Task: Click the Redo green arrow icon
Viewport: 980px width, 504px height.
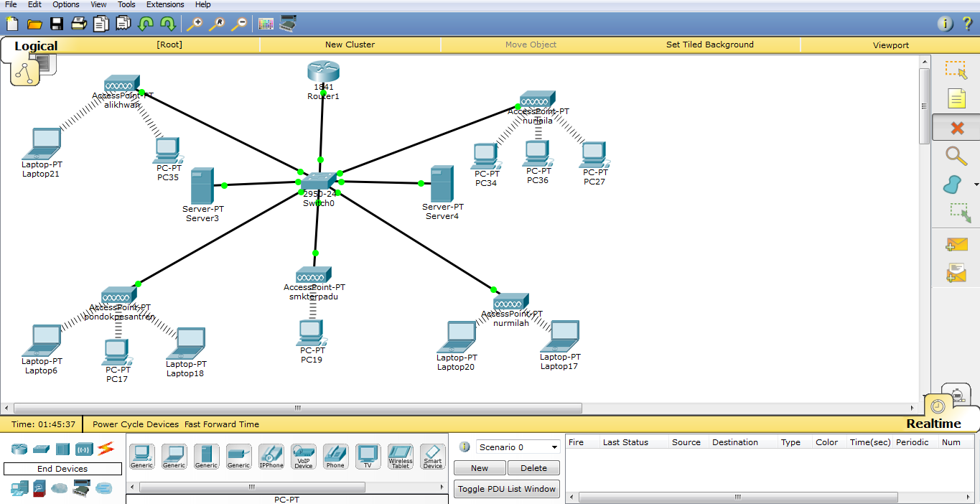Action: coord(167,24)
